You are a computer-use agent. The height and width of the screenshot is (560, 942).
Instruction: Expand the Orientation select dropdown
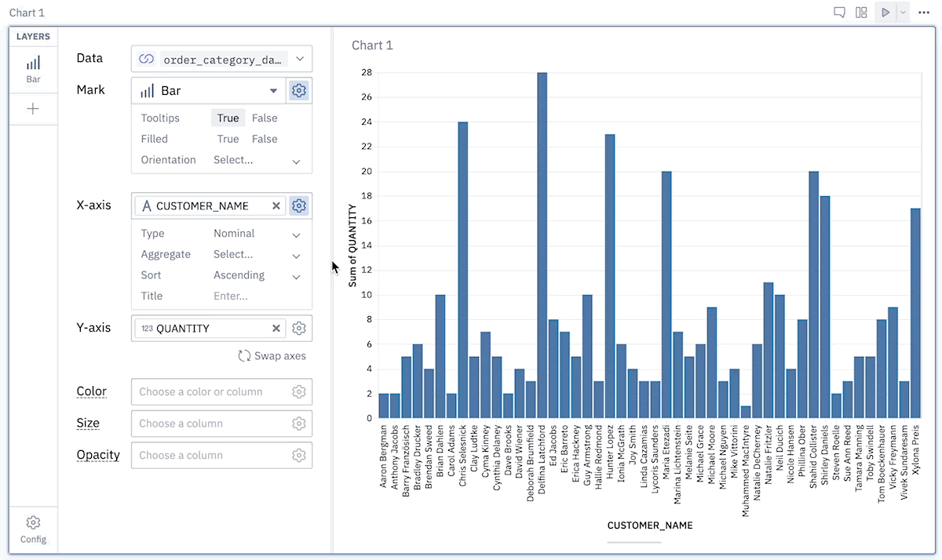(257, 160)
